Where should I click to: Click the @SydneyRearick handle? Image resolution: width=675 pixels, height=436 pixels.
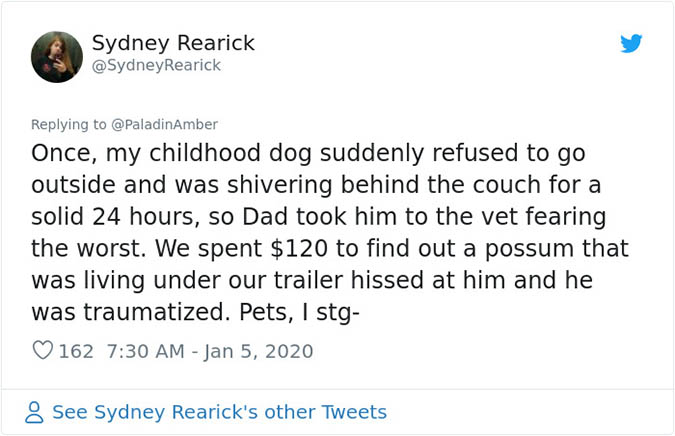(x=156, y=65)
